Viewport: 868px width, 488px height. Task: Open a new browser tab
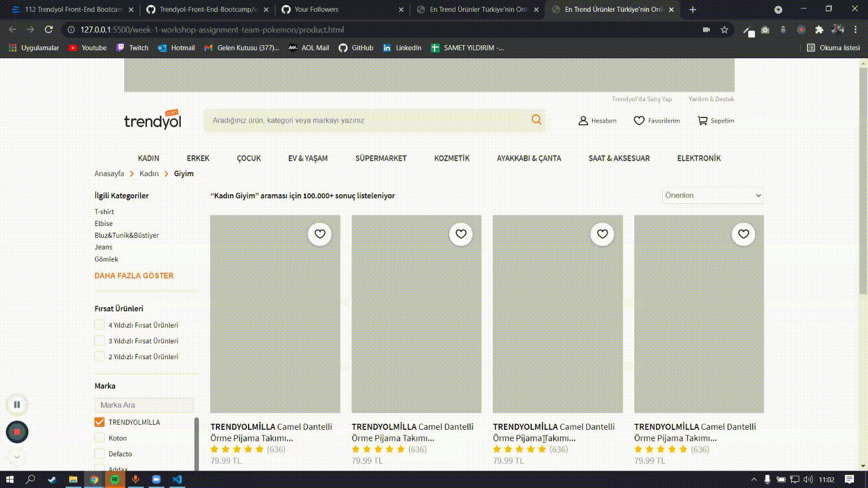(693, 10)
